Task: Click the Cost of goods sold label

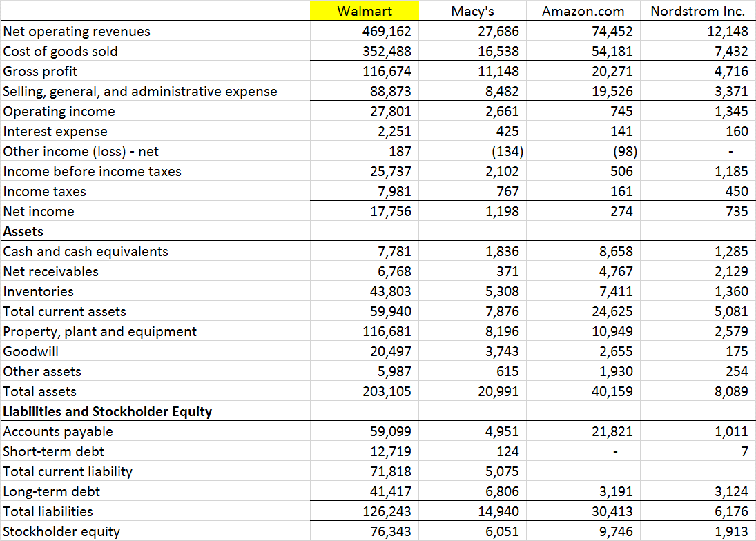Action: [x=60, y=51]
